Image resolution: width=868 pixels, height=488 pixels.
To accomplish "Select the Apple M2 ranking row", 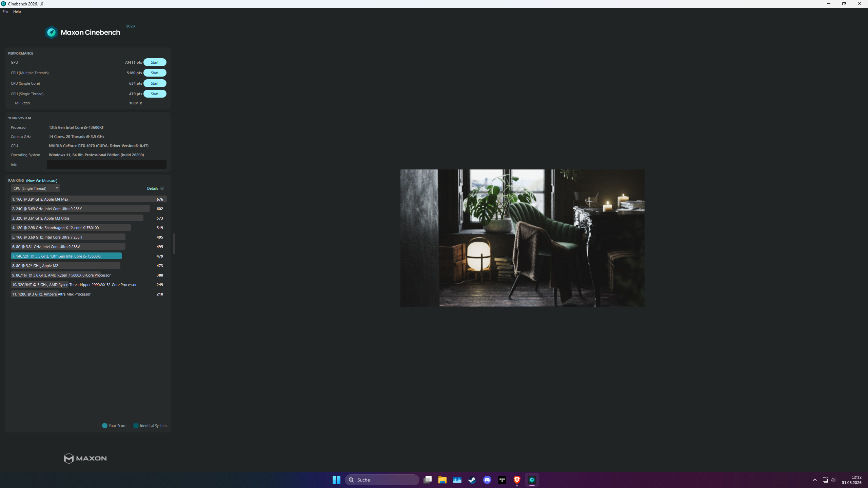I will (89, 266).
